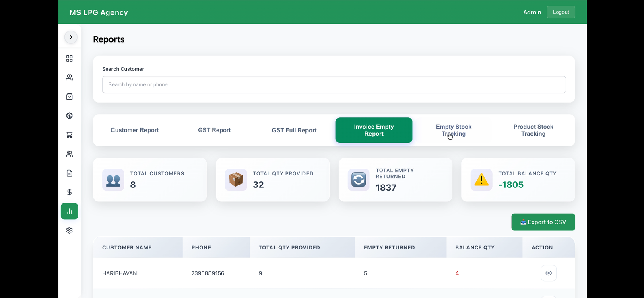
Task: Open the dollar payments icon in sidebar
Action: pyautogui.click(x=69, y=192)
